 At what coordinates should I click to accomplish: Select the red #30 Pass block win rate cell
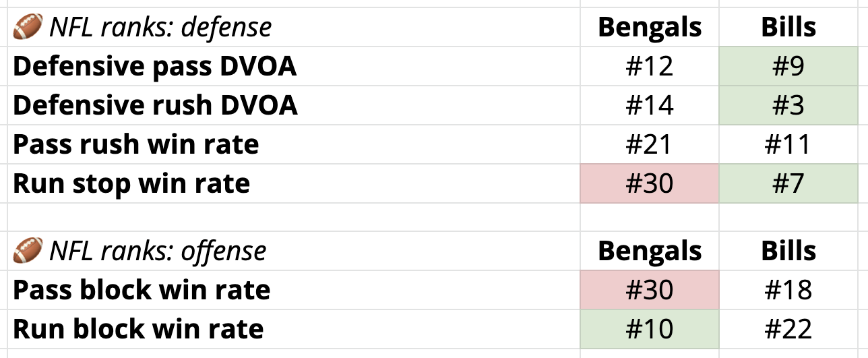[x=650, y=290]
